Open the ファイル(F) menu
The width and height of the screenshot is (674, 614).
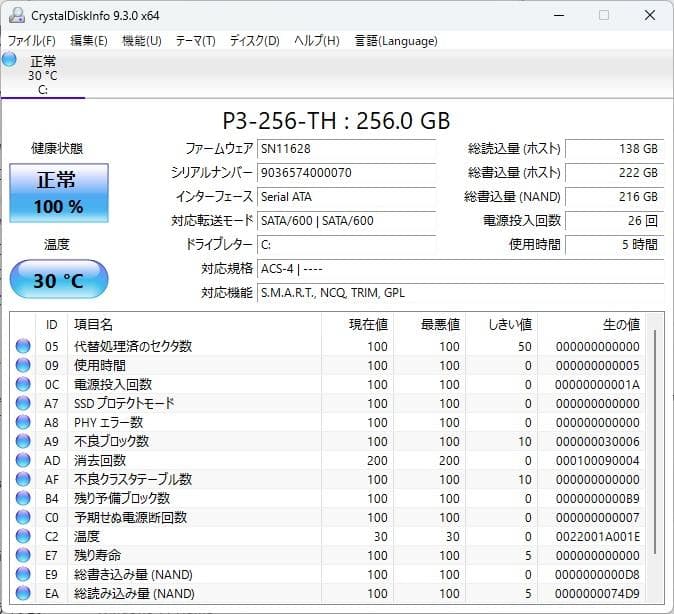(x=32, y=41)
